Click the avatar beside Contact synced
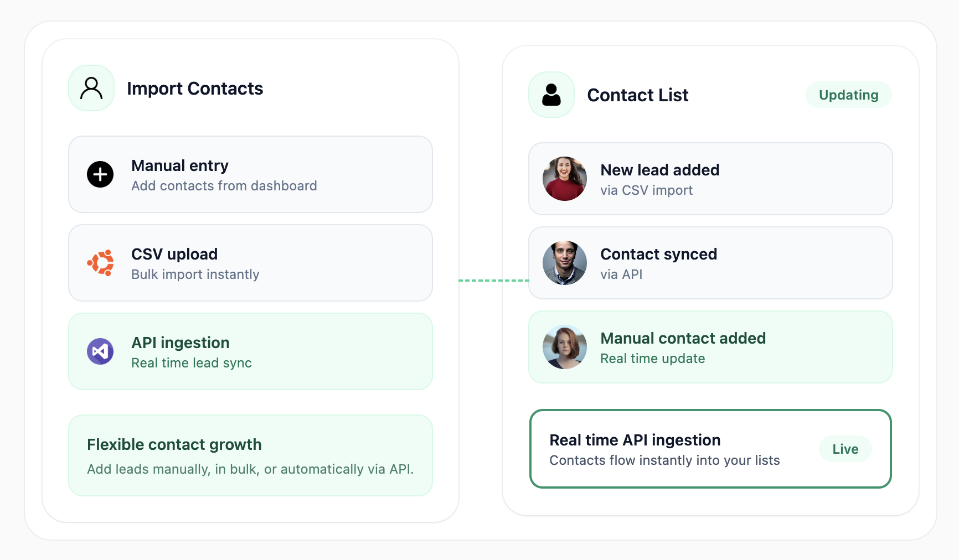Screen dimensions: 959x560 click(x=564, y=263)
